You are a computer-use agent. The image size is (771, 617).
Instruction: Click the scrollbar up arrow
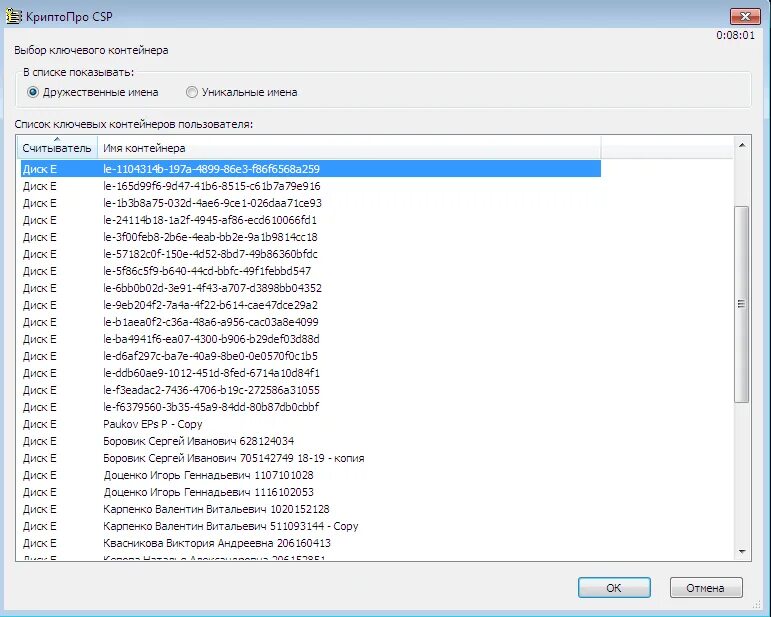pos(742,145)
